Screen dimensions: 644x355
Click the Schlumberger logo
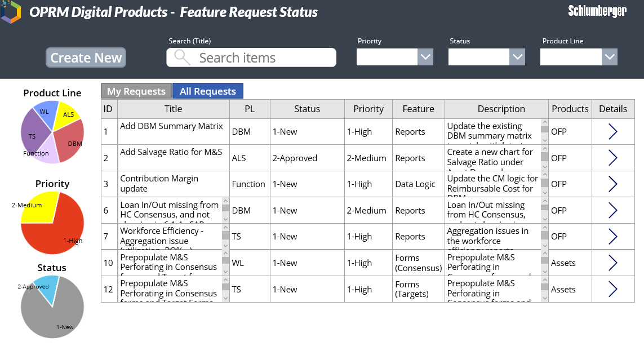tap(597, 11)
